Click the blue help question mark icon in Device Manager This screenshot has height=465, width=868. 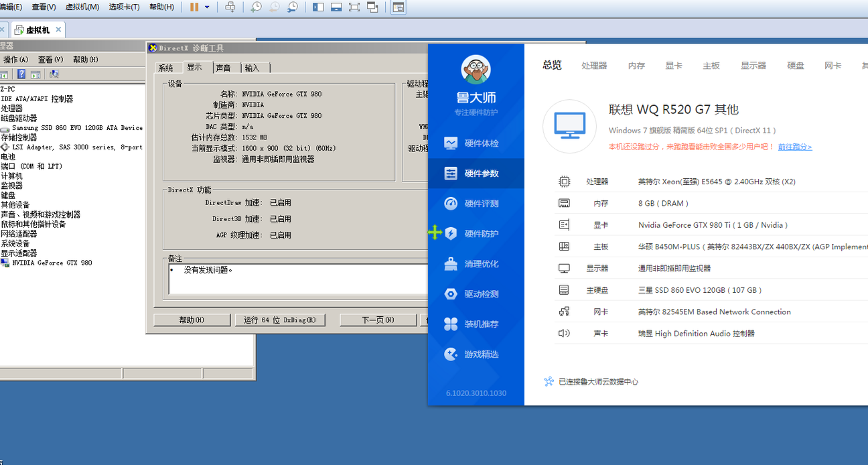tap(21, 74)
